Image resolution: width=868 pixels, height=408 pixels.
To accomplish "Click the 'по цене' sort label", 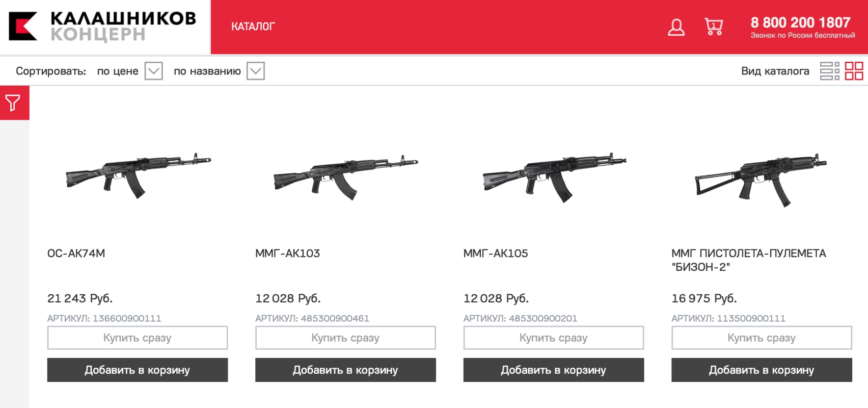I will coord(118,71).
